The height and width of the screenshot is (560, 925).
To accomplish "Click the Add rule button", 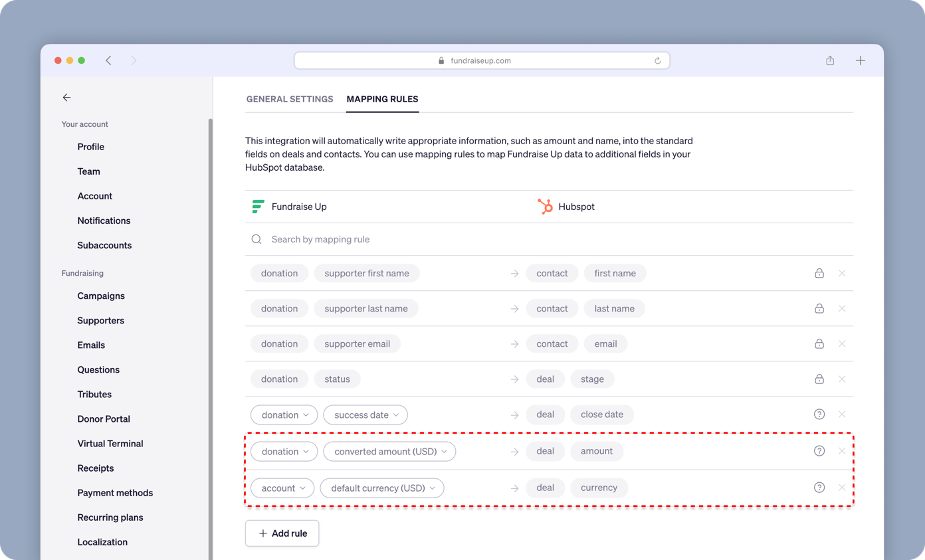I will pos(282,533).
